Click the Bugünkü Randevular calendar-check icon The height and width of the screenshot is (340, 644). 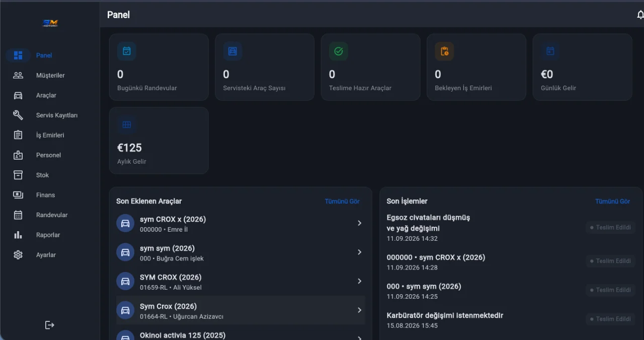[x=127, y=51]
